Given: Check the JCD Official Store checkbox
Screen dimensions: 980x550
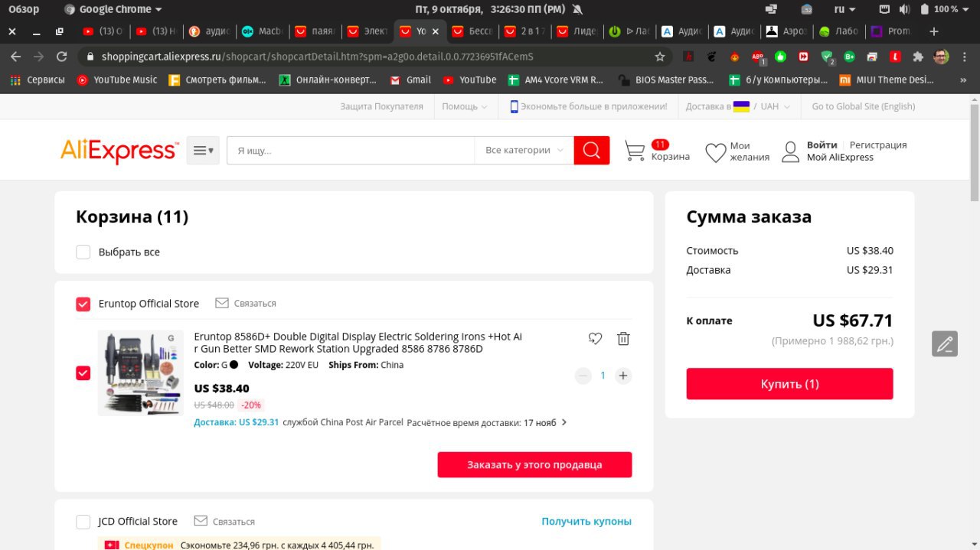Looking at the screenshot, I should pyautogui.click(x=83, y=522).
